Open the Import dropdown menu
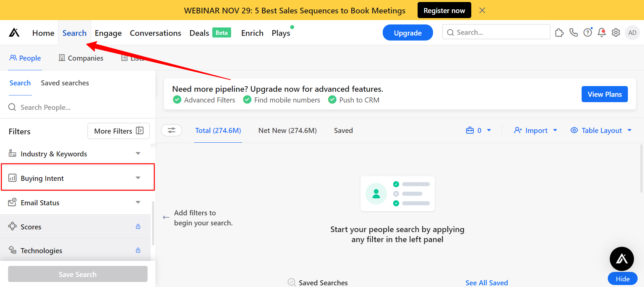The image size is (644, 287). [536, 130]
